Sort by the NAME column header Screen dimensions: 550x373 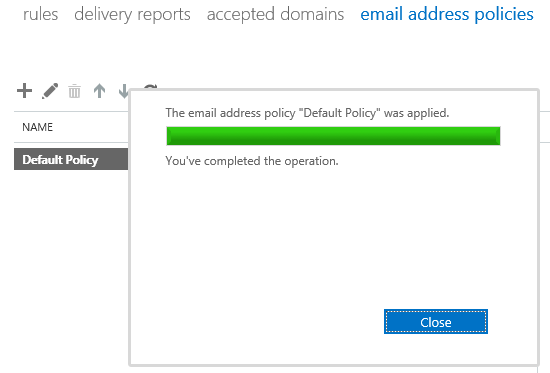point(38,127)
